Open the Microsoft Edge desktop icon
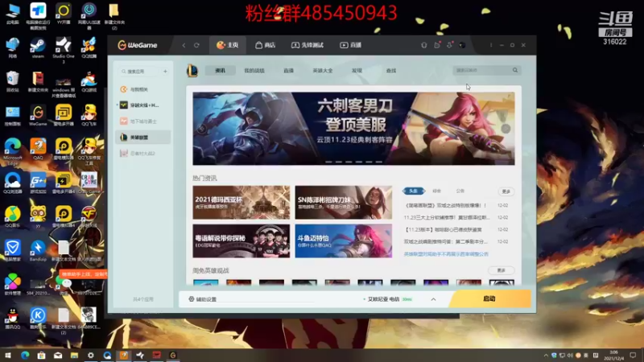Screen dimensions: 644x362 pos(13,152)
